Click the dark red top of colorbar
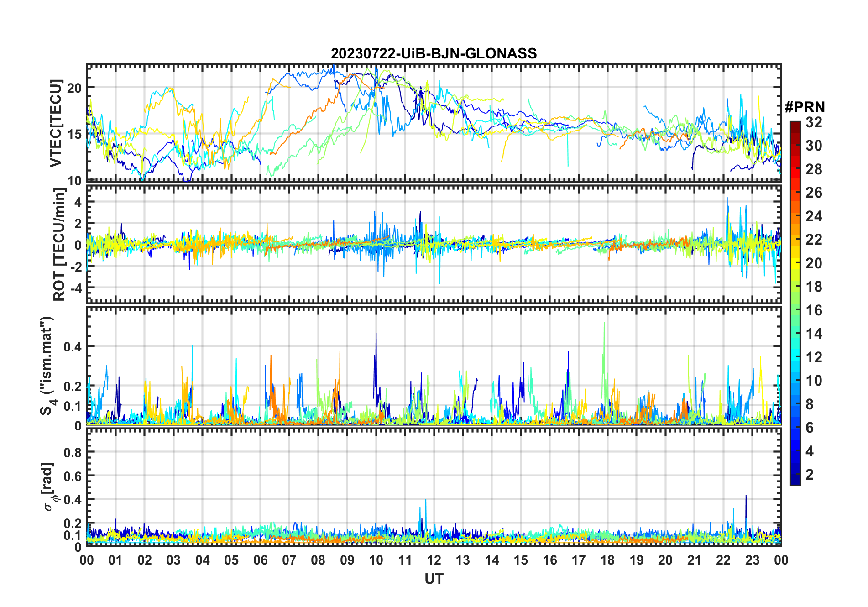Image resolution: width=868 pixels, height=607 pixels. [x=795, y=125]
